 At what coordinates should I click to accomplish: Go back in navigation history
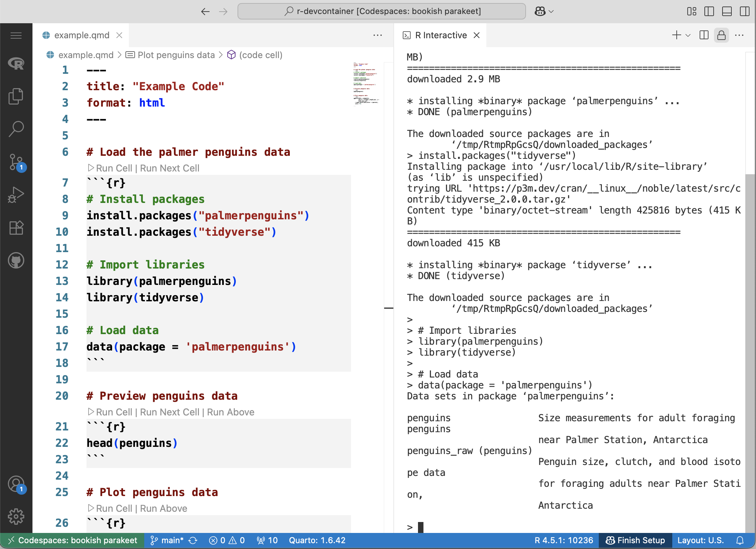[x=205, y=12]
